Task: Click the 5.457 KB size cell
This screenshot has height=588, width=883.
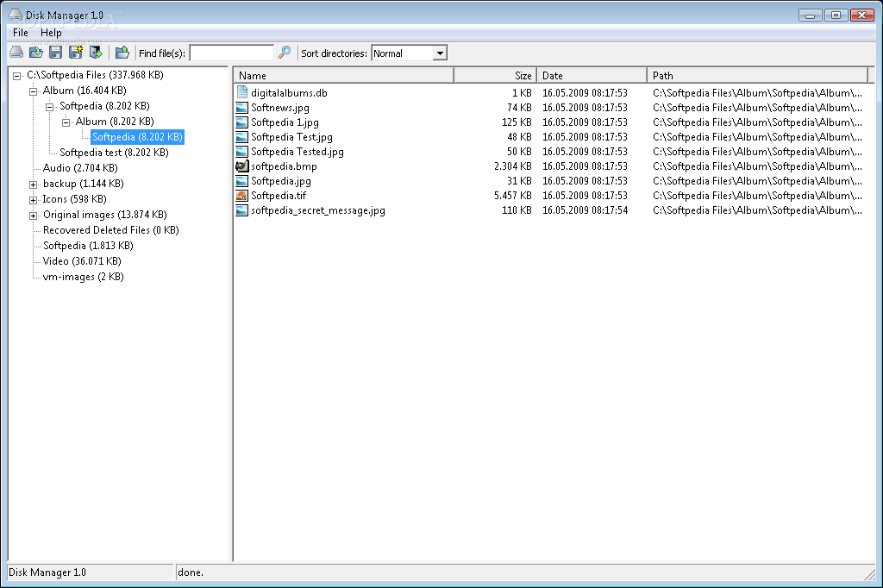Action: point(512,195)
